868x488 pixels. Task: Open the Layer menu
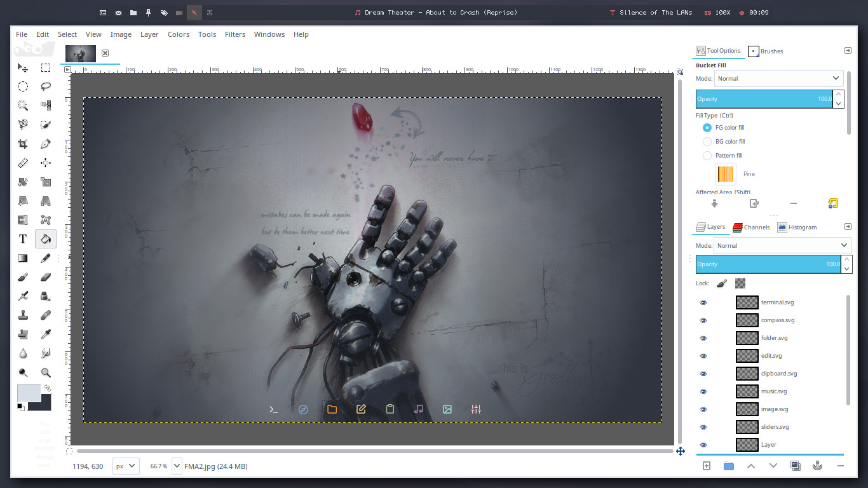(x=149, y=34)
